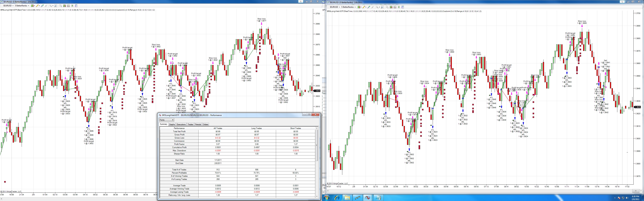The width and height of the screenshot is (644, 201).
Task: Click the Total # of Trades row label
Action: point(179,170)
